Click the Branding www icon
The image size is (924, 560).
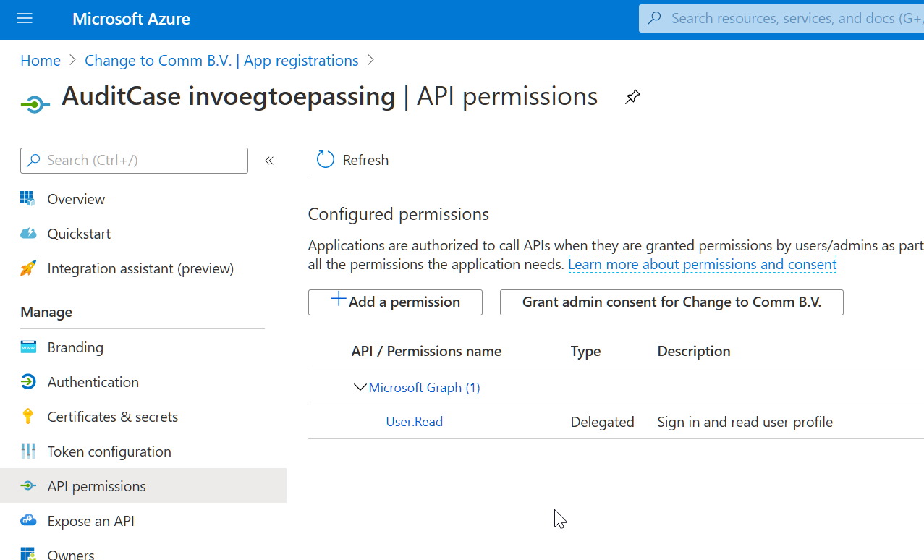point(27,347)
